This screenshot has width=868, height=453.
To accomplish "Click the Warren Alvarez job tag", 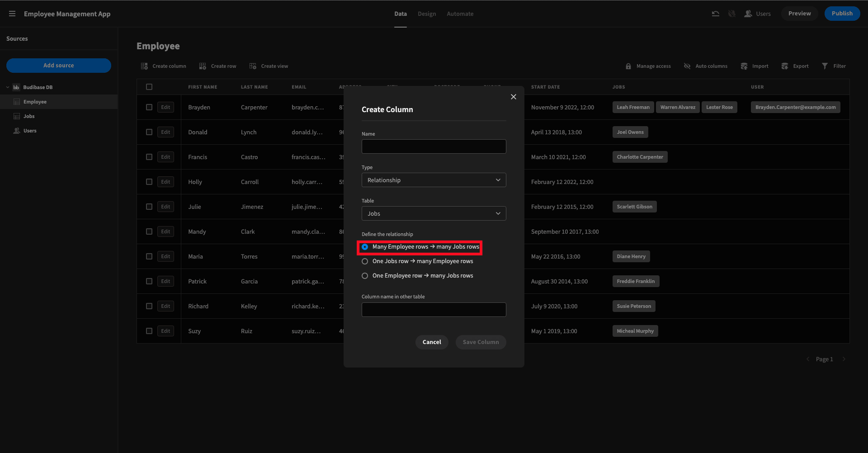I will pyautogui.click(x=678, y=107).
